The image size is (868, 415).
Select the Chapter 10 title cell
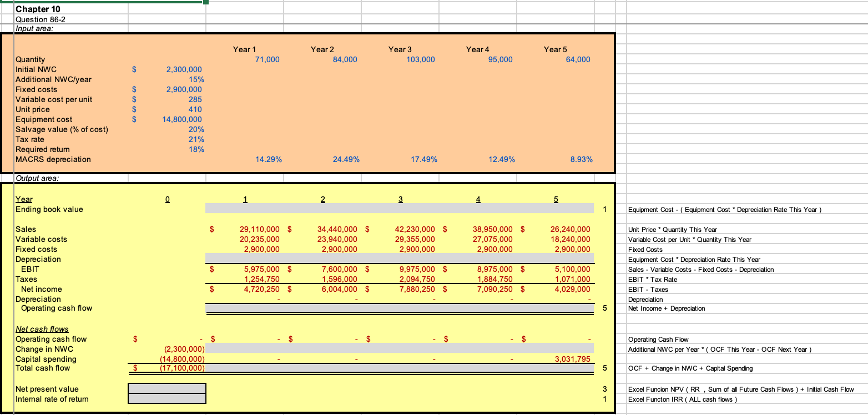pyautogui.click(x=38, y=9)
